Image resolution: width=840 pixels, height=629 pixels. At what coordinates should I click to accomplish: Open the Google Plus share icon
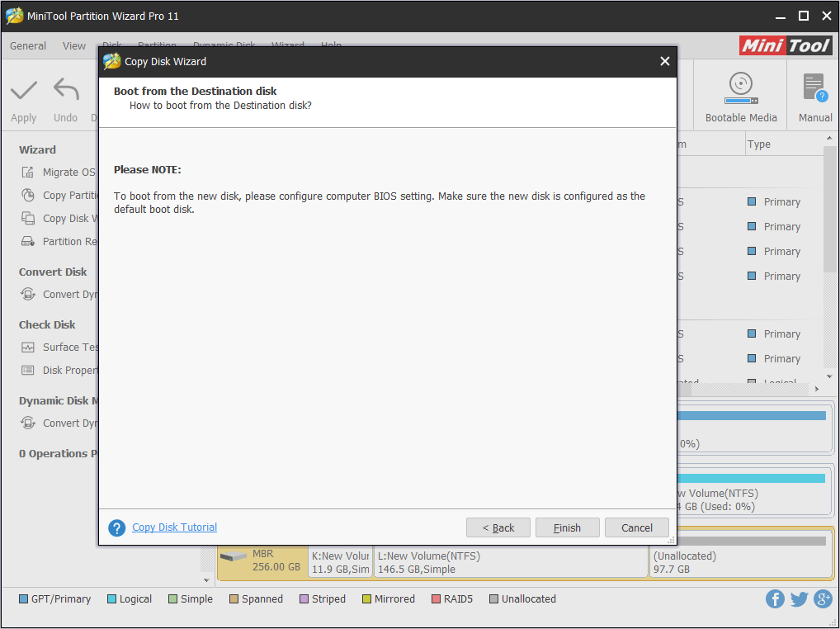[x=823, y=599]
